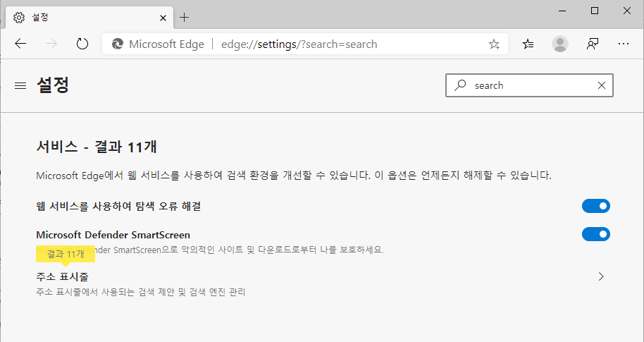Clear the search box with X

coord(602,85)
